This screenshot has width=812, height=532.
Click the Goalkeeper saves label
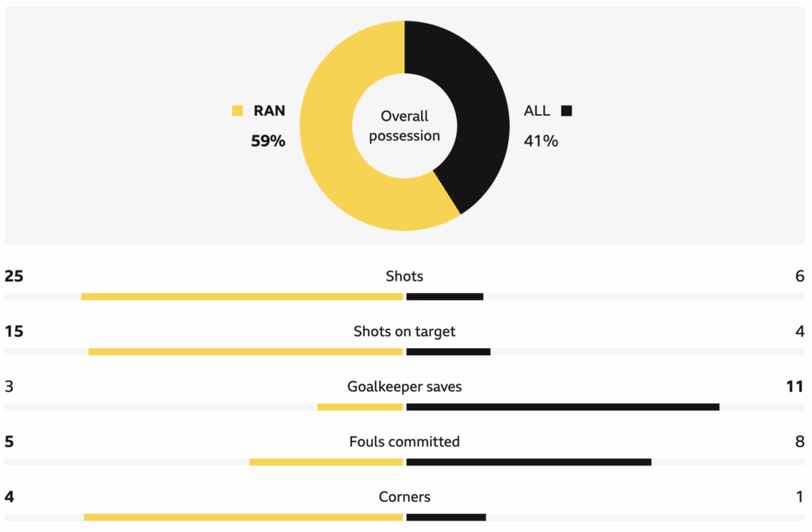point(404,387)
